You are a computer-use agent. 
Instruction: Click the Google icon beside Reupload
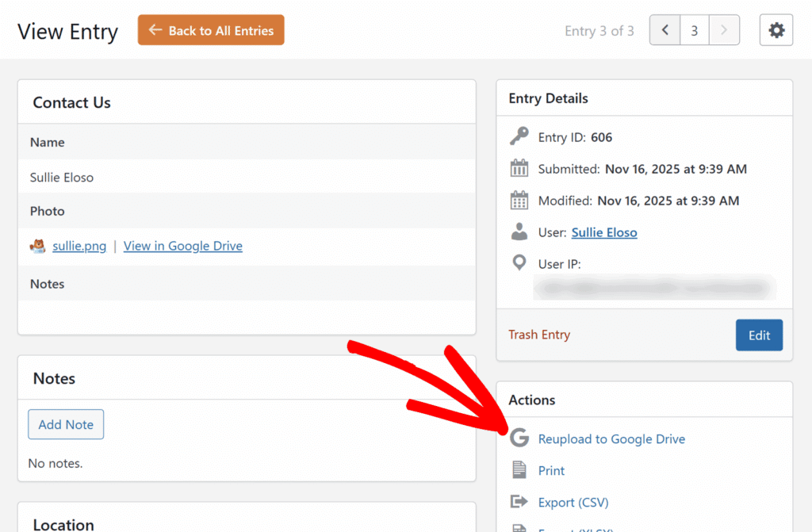[519, 438]
